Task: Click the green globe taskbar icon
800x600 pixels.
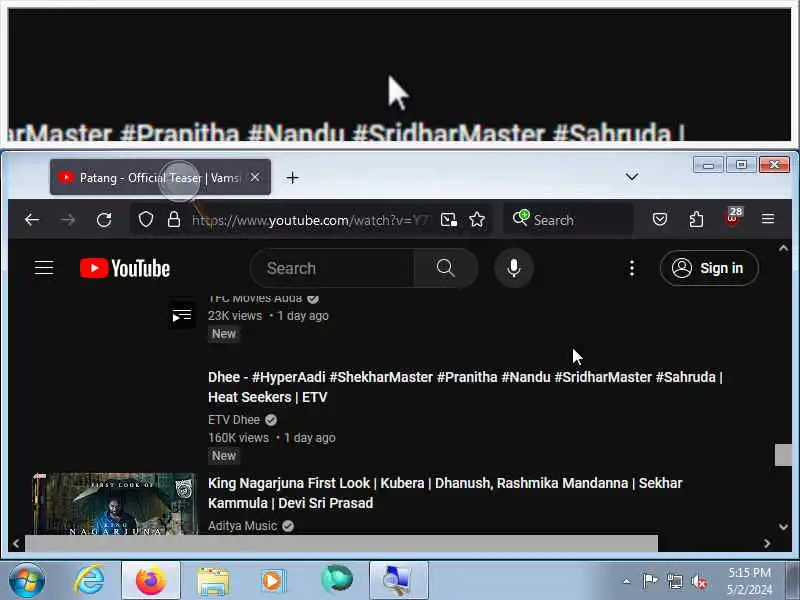Action: click(x=337, y=580)
